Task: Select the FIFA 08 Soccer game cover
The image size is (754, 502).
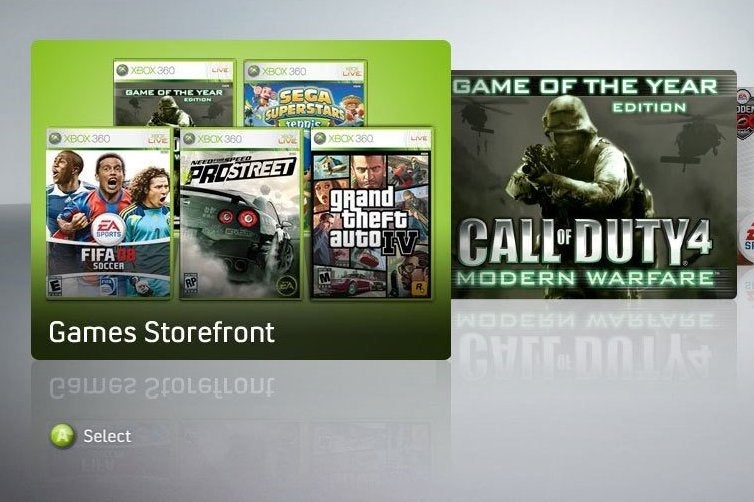Action: click(x=109, y=213)
